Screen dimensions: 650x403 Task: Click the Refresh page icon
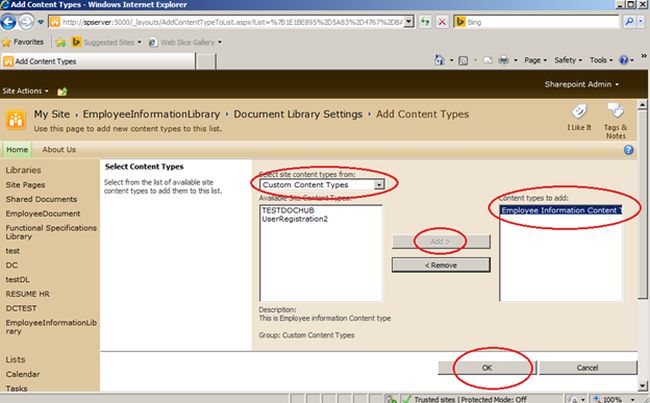click(x=425, y=22)
